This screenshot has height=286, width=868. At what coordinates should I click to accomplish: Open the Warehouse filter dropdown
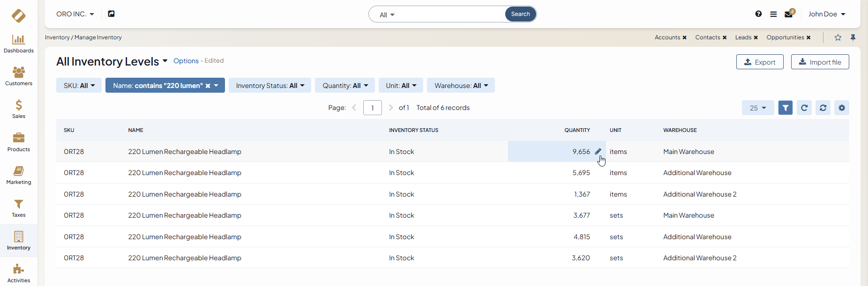click(461, 86)
